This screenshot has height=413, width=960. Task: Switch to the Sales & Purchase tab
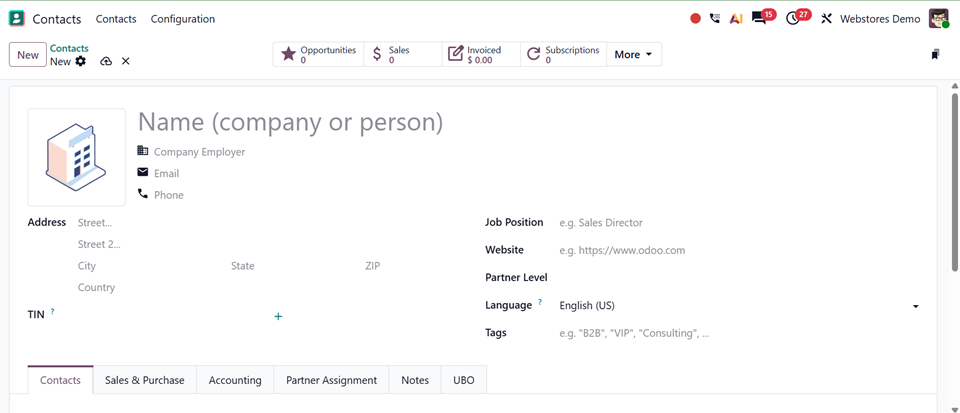coord(144,380)
